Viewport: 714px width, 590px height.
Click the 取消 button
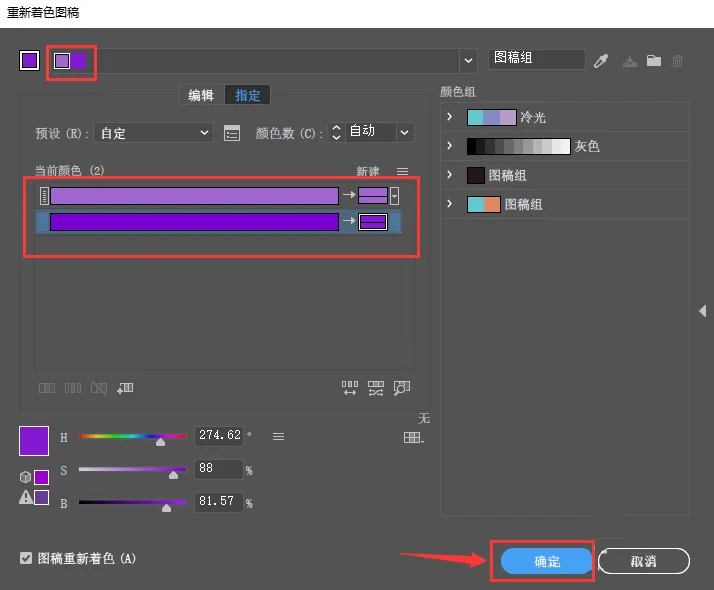(644, 561)
